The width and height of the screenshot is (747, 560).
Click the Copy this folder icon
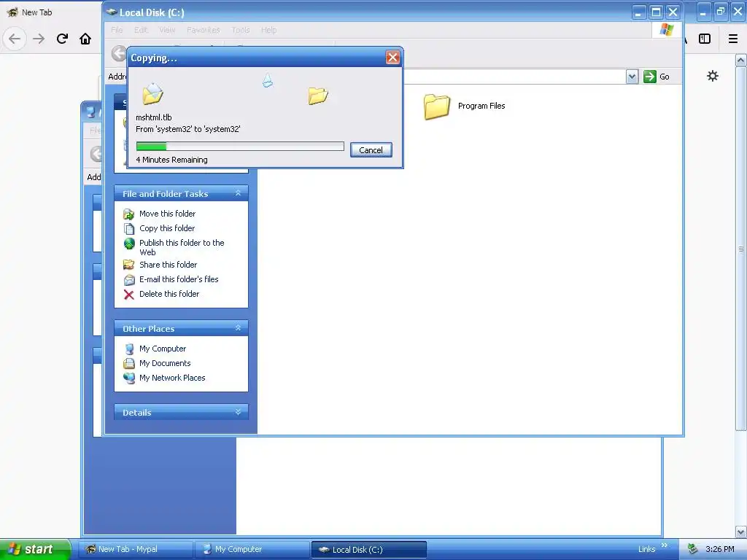[128, 228]
